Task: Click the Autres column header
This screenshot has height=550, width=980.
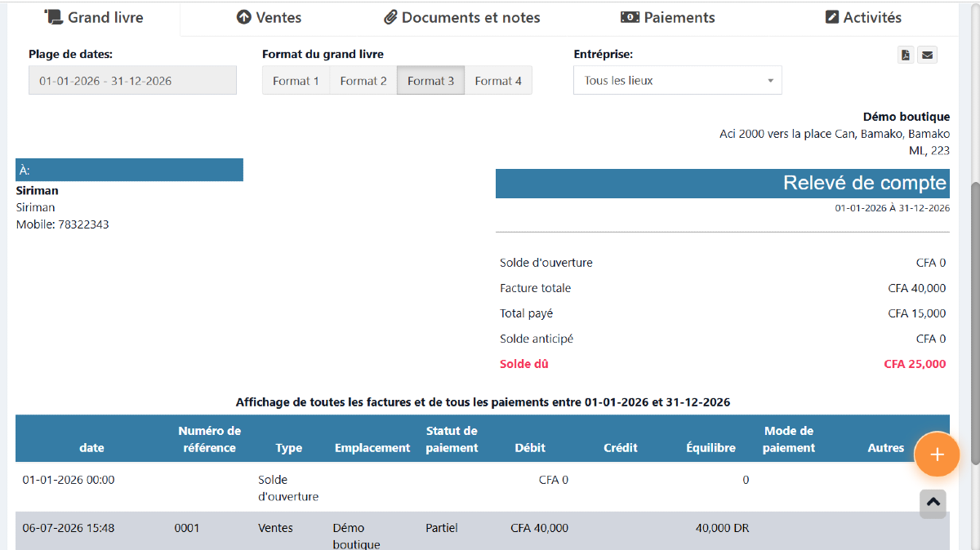Action: (x=886, y=448)
